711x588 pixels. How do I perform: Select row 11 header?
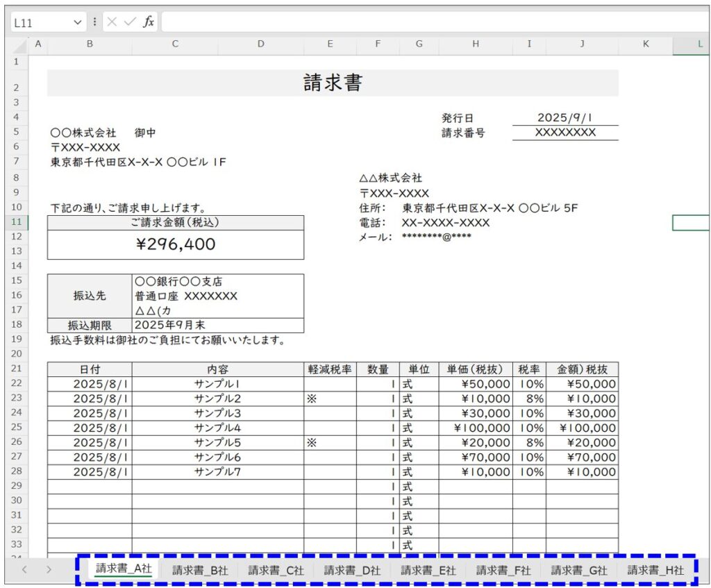coord(17,221)
